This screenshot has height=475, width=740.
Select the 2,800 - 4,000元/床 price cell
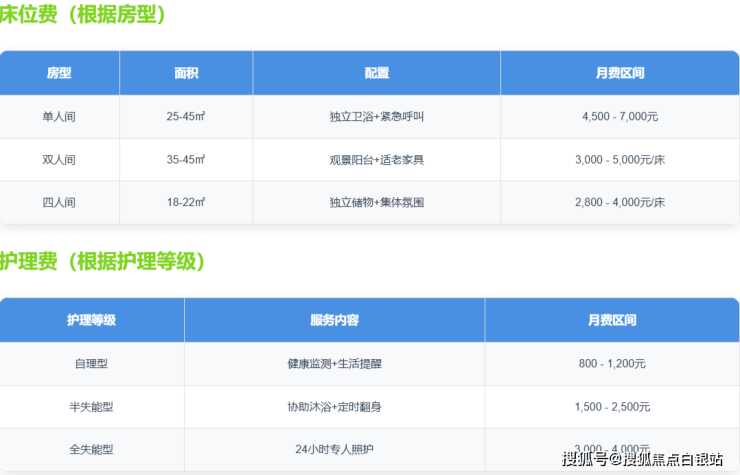click(619, 202)
